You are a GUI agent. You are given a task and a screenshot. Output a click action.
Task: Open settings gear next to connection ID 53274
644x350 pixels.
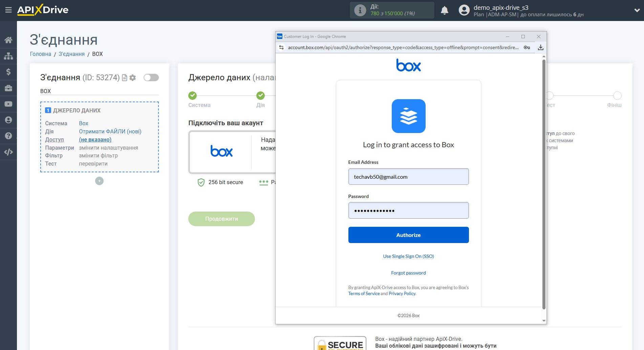[133, 78]
